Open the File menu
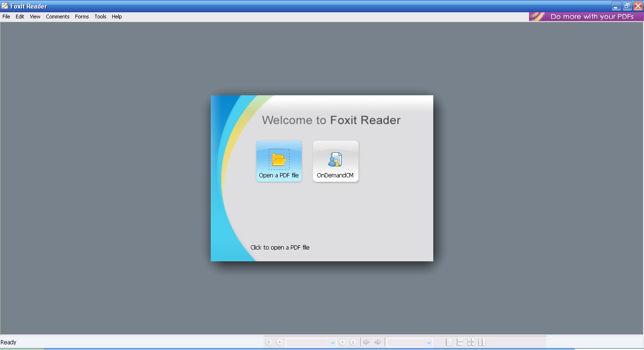 (x=6, y=17)
